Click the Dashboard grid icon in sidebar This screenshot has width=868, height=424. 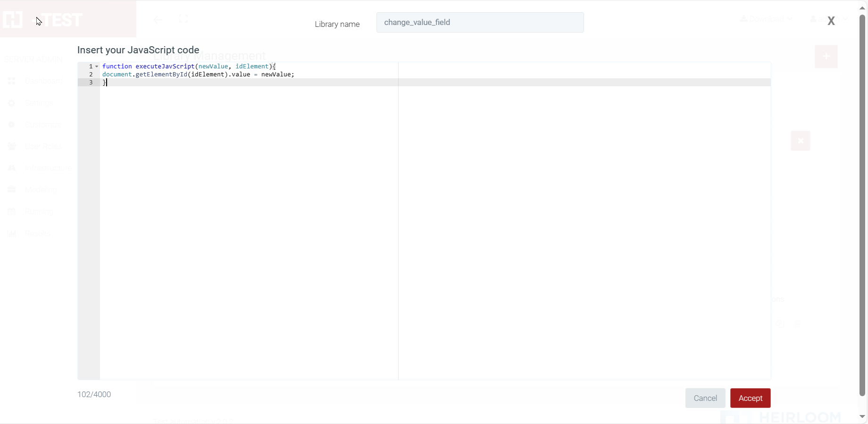point(12,81)
